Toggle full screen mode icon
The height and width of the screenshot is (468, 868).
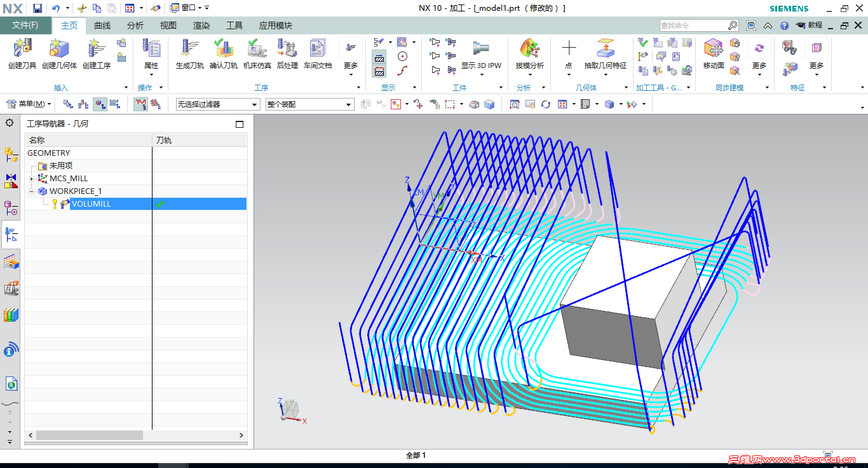(x=751, y=25)
